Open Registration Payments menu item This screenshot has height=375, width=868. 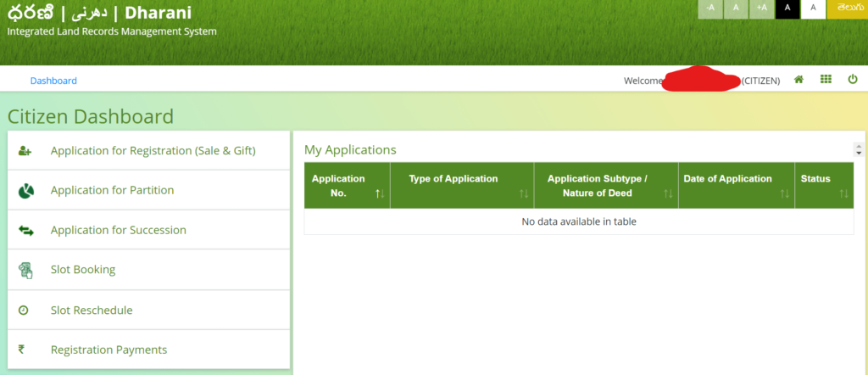tap(149, 350)
